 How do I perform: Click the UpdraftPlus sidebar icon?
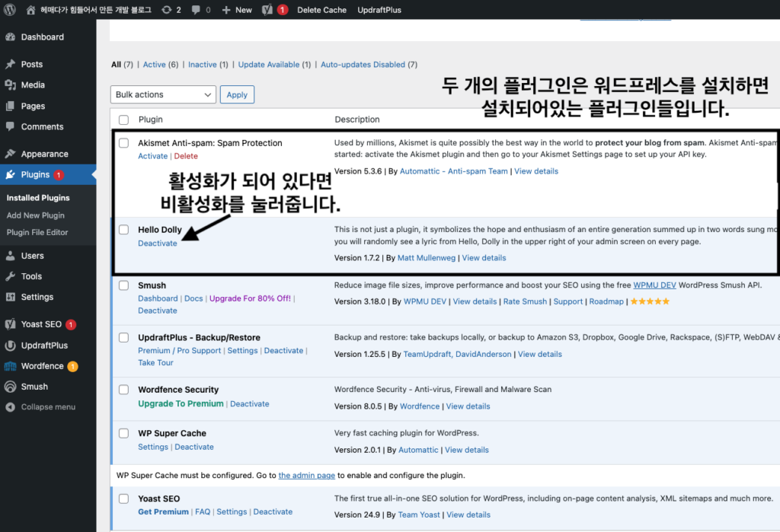click(x=11, y=346)
